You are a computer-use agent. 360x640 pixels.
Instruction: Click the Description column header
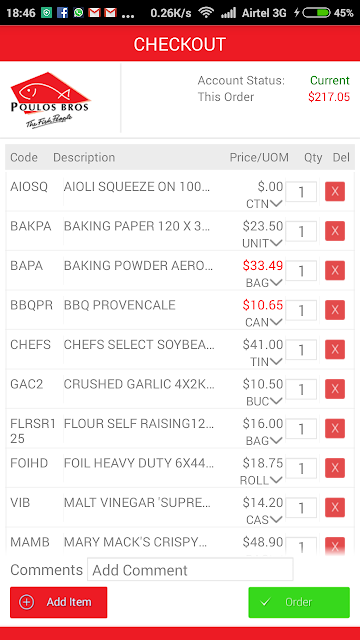click(x=84, y=158)
